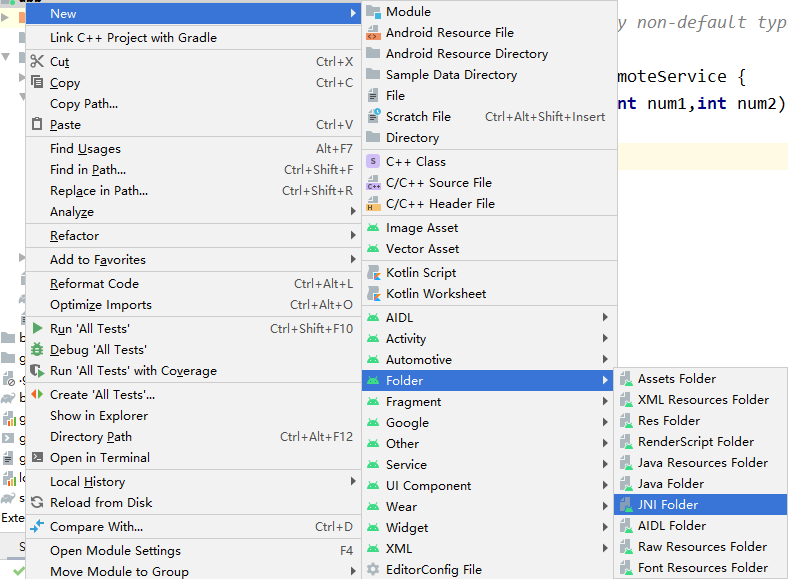Click the Copy icon in context menu
Viewport: 788px width, 579px height.
[x=37, y=81]
